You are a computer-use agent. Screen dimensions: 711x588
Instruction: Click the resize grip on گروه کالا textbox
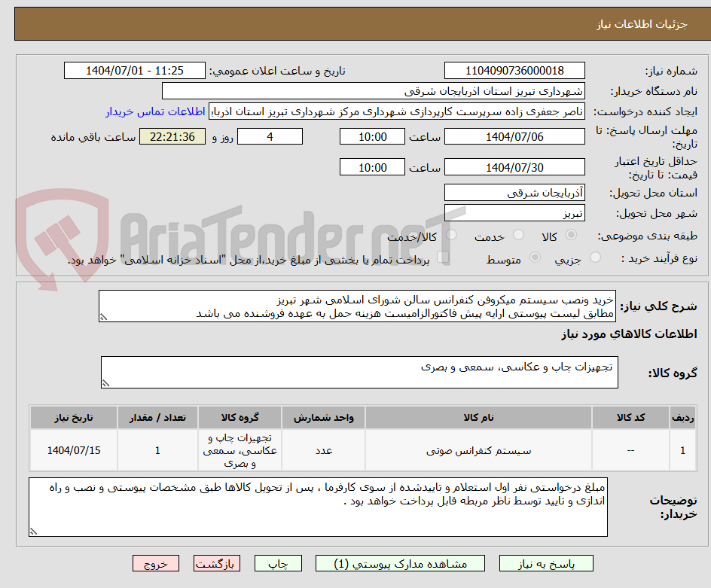point(105,382)
